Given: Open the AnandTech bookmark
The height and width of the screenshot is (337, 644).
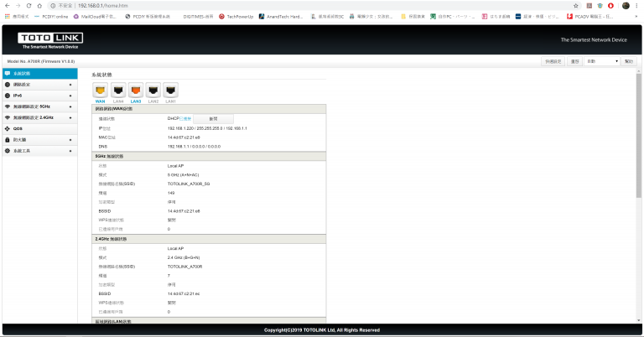Looking at the screenshot, I should click(x=281, y=17).
